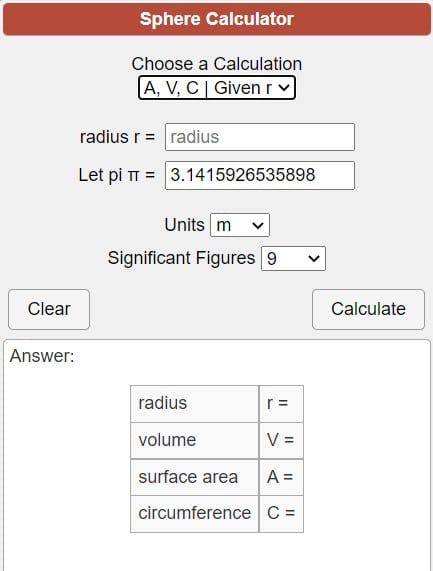
Task: Click the r = result cell
Action: 281,404
